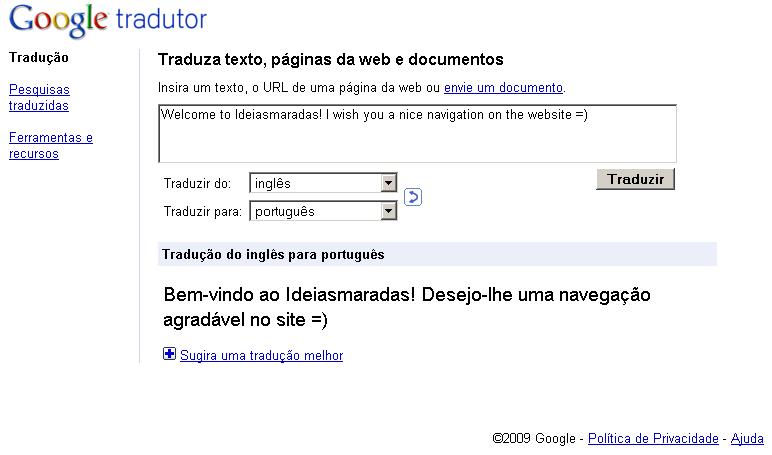Click Sugira uma tradução melhor link
Screen dimensions: 772x455
pos(261,355)
